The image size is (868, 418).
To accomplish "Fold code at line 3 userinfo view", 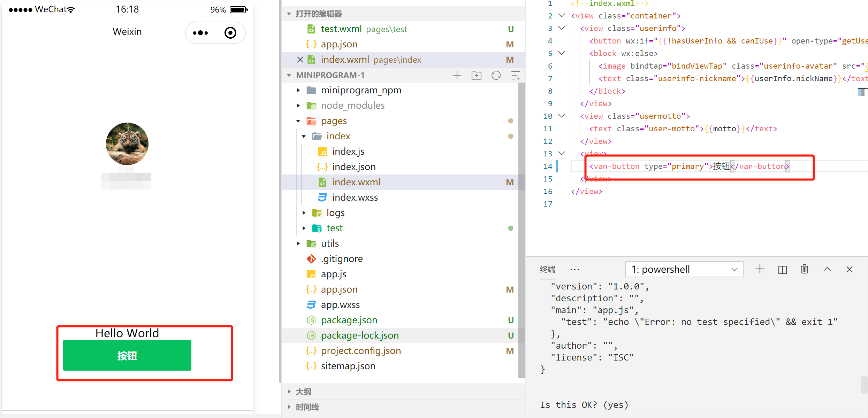I will pyautogui.click(x=562, y=28).
